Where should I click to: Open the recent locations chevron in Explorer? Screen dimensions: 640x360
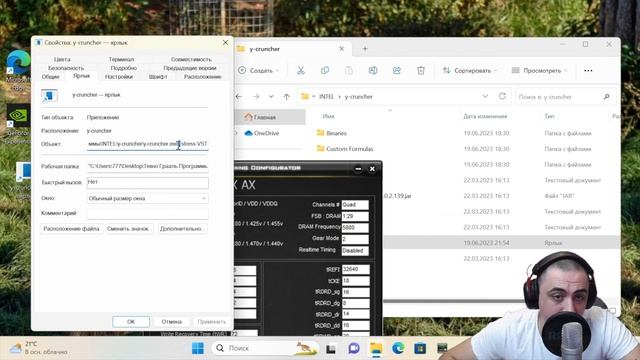[271, 97]
